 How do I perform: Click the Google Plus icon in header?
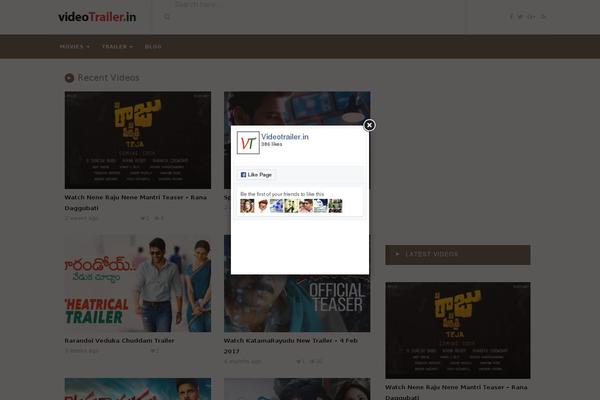click(531, 16)
